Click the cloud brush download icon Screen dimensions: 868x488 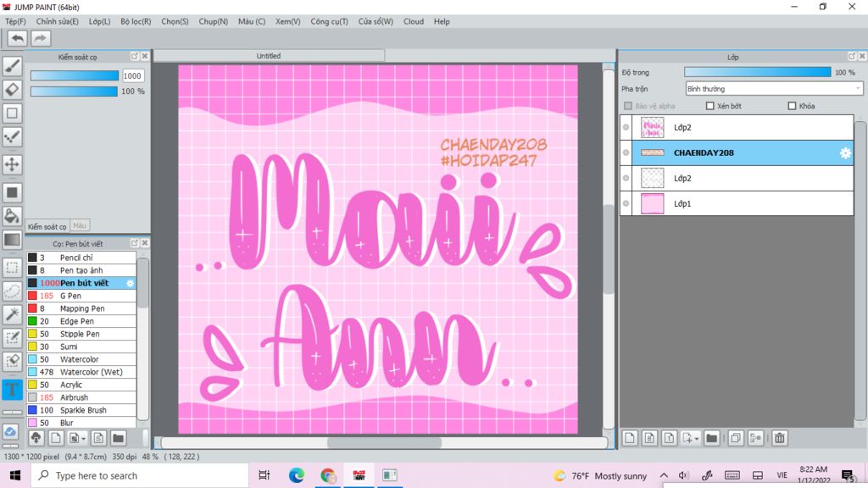[36, 438]
